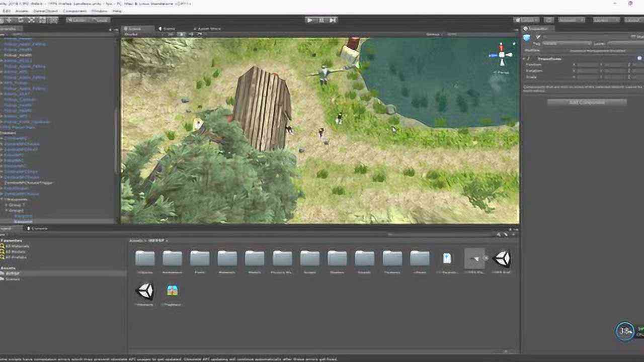Open the Component menu
The width and height of the screenshot is (644, 362).
pyautogui.click(x=76, y=11)
